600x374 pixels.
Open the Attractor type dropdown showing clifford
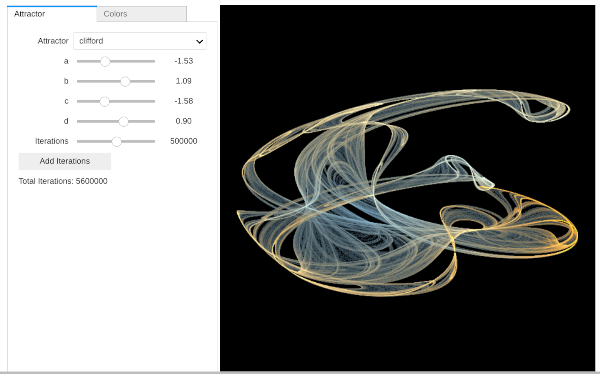click(140, 41)
